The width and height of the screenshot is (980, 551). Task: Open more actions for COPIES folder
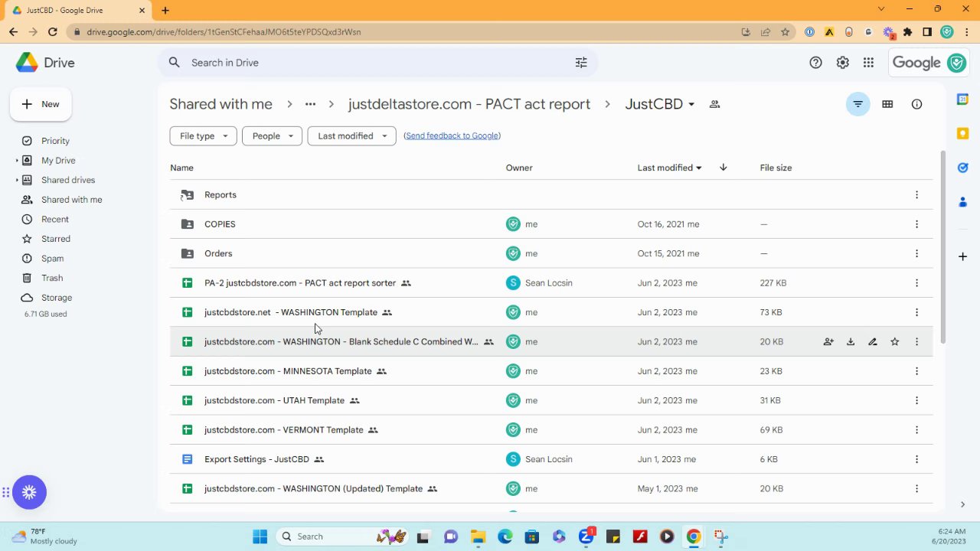click(x=916, y=224)
